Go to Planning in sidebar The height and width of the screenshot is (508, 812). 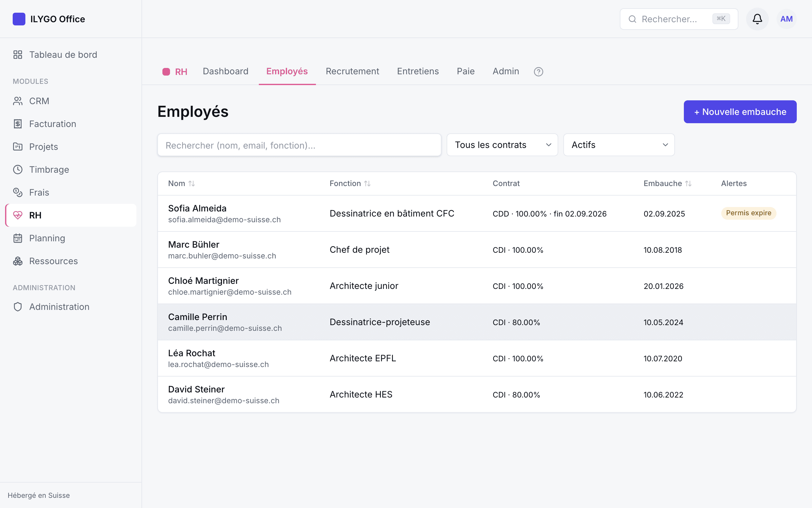[x=71, y=238]
